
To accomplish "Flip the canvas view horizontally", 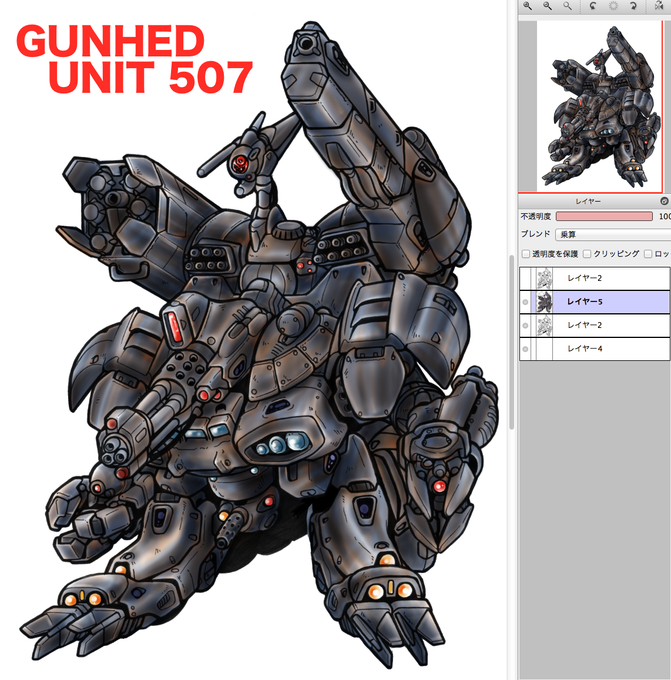I will coord(659,6).
